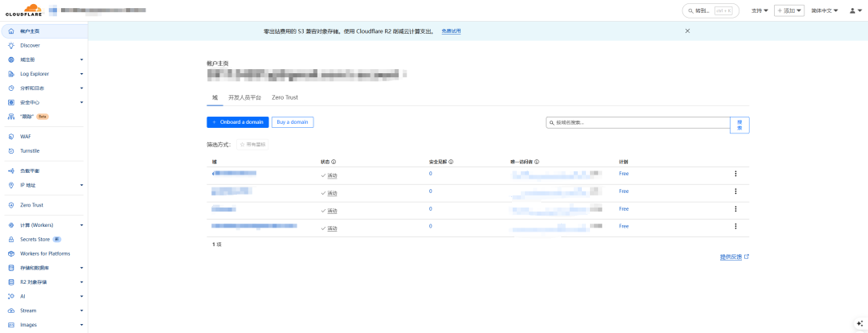Open Turnstile from the sidebar
The width and height of the screenshot is (868, 333).
pyautogui.click(x=30, y=151)
